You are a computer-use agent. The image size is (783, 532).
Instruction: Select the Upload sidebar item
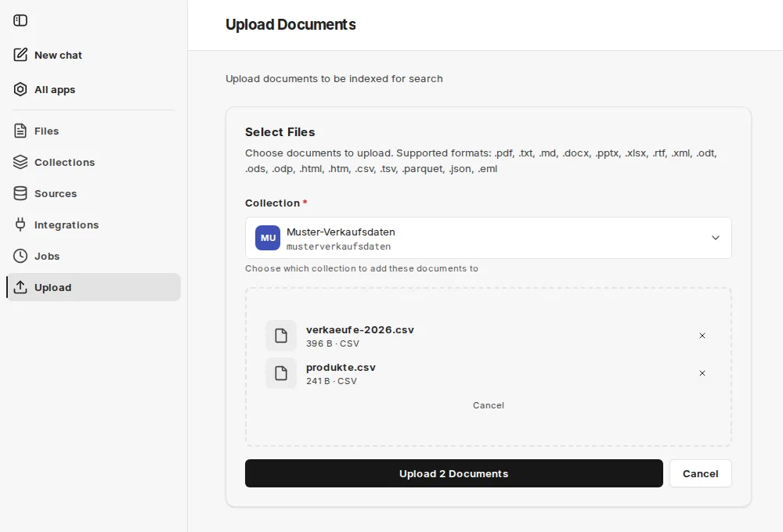tap(93, 287)
